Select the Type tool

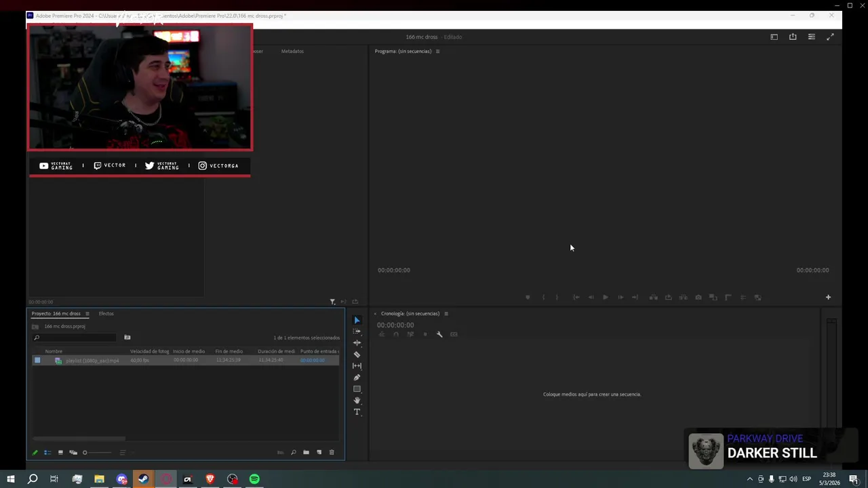[x=357, y=412]
